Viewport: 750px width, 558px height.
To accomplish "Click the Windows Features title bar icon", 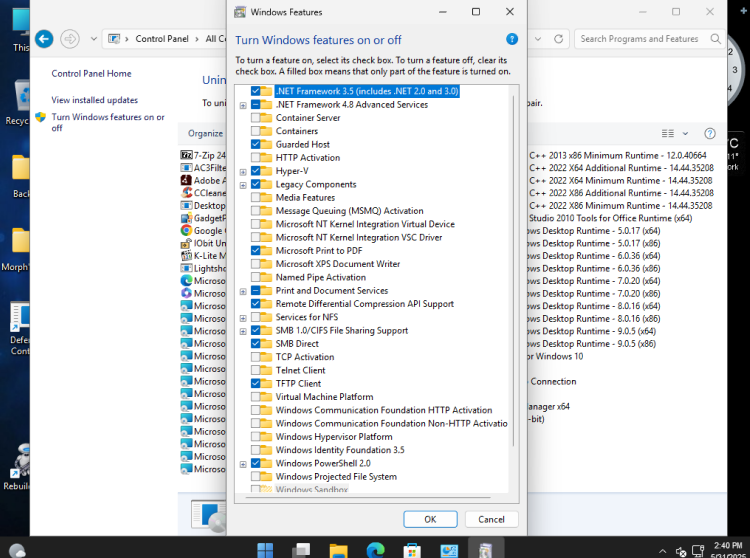I will (240, 12).
